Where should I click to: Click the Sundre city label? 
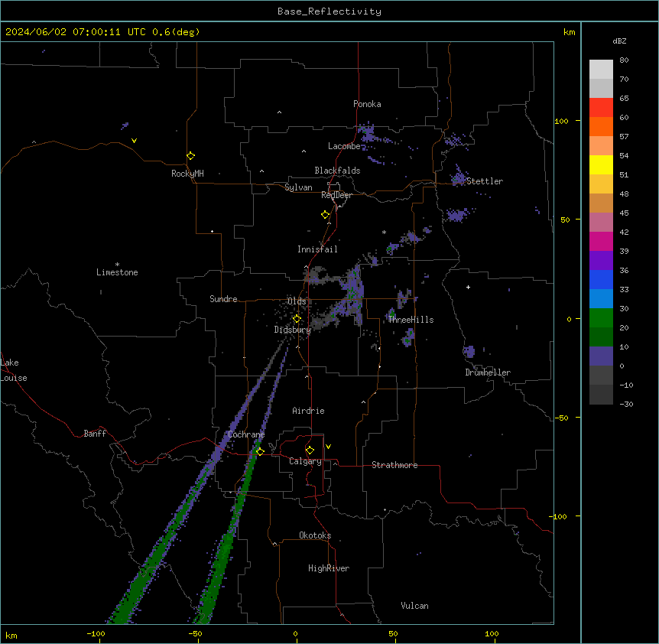pos(223,299)
